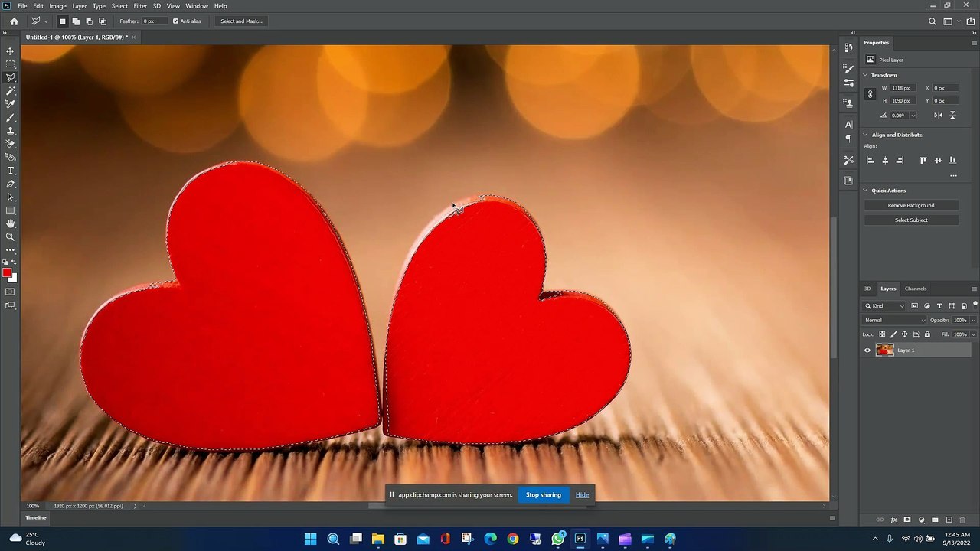Switch to the 3D panel tab
980x551 pixels.
tap(867, 289)
